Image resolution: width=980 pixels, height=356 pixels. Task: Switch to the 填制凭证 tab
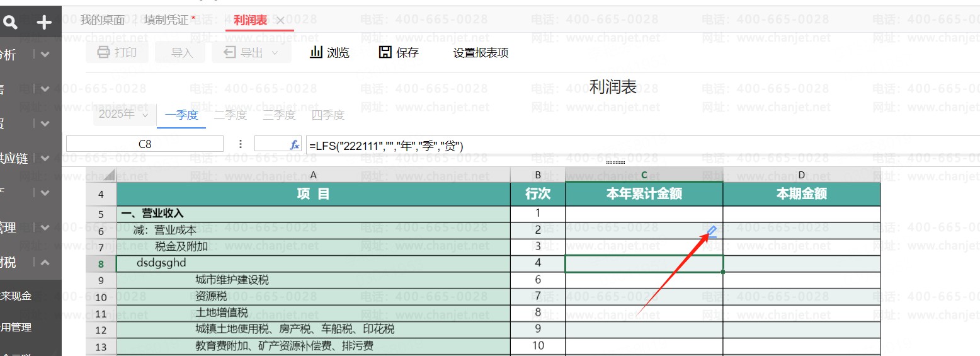[x=169, y=20]
